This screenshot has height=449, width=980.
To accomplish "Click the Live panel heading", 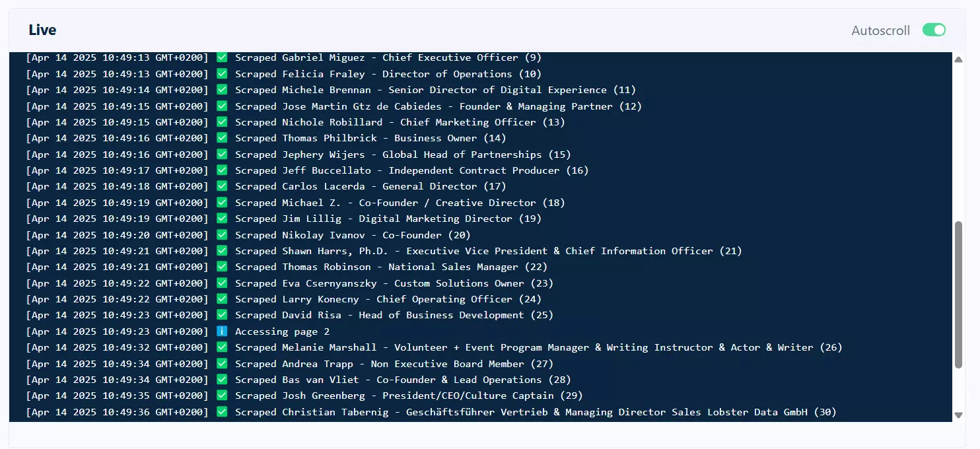I will (x=42, y=30).
